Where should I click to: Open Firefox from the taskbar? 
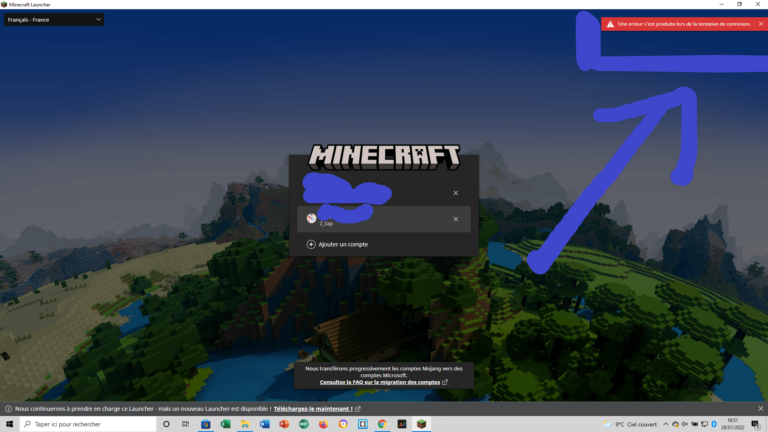(x=323, y=424)
